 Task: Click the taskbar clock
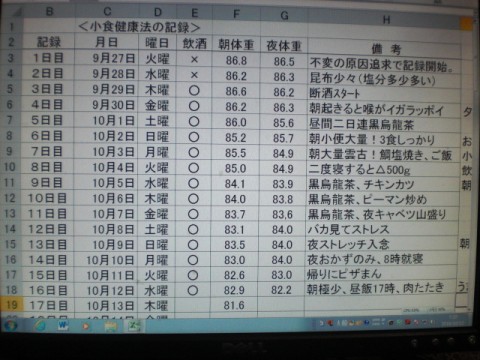[x=452, y=321]
